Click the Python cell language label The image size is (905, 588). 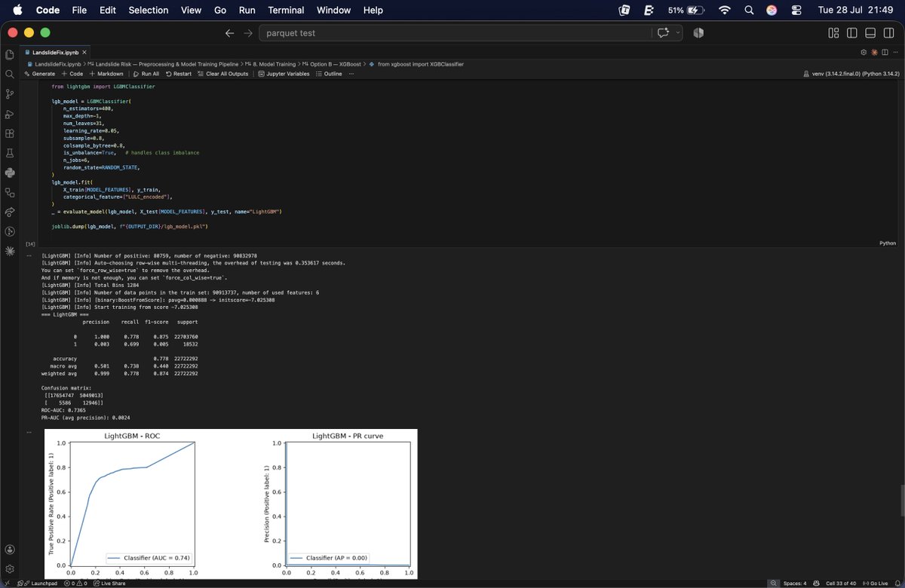pyautogui.click(x=888, y=243)
